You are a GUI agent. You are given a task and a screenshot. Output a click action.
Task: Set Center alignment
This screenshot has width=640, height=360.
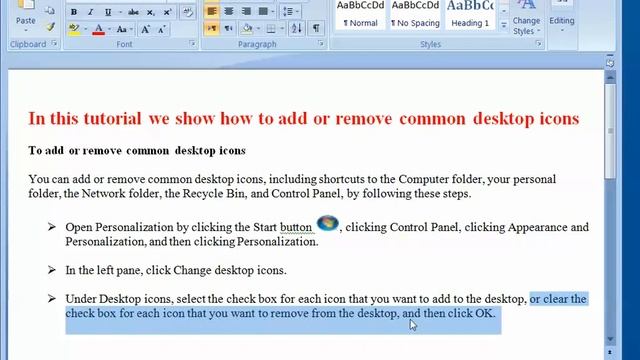tap(229, 11)
